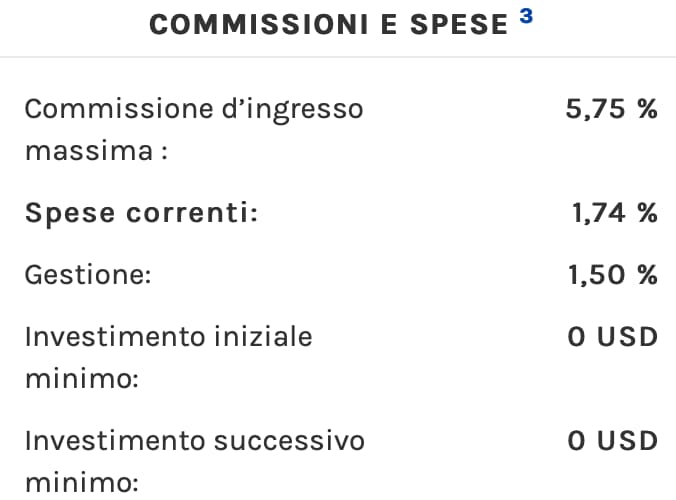Click the word "COMMISSIONI" in the heading

click(255, 25)
